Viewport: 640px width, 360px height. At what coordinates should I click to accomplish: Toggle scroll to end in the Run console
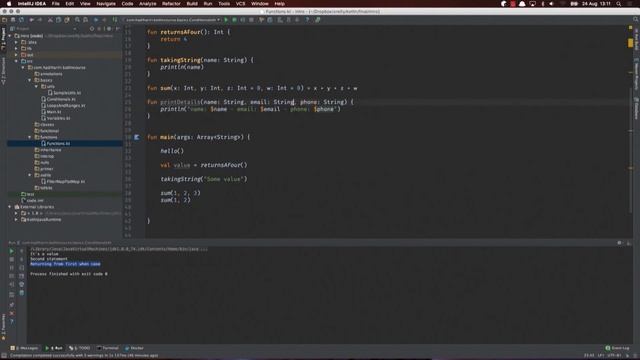pos(22,276)
